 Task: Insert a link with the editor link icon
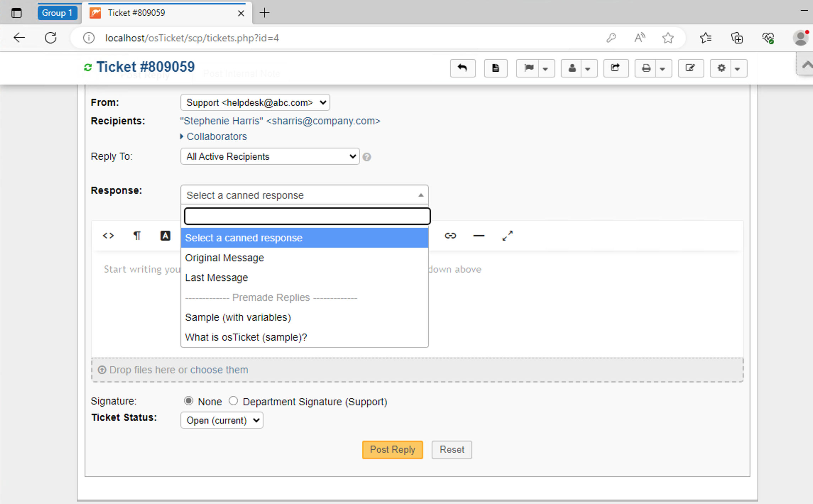(x=450, y=236)
